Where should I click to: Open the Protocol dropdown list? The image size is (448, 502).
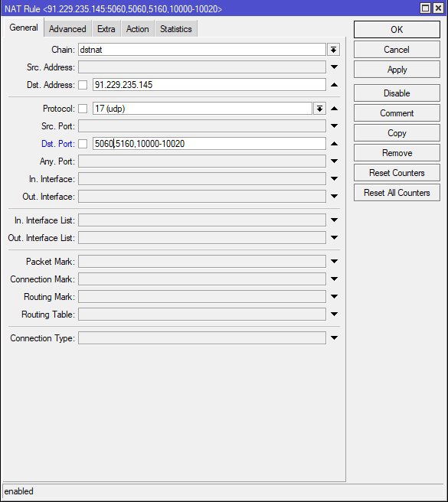coord(319,109)
